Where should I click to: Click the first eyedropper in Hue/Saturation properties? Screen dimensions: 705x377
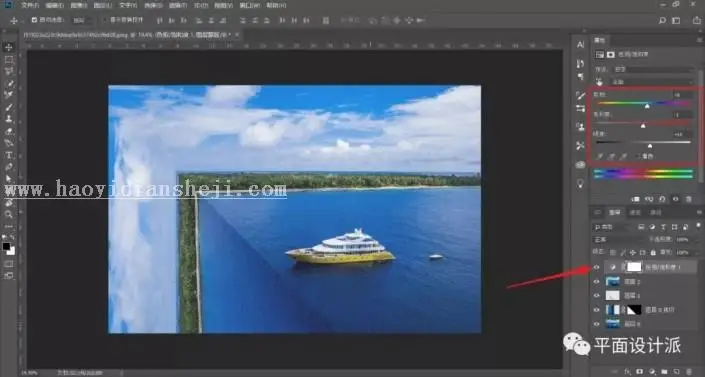tap(600, 157)
